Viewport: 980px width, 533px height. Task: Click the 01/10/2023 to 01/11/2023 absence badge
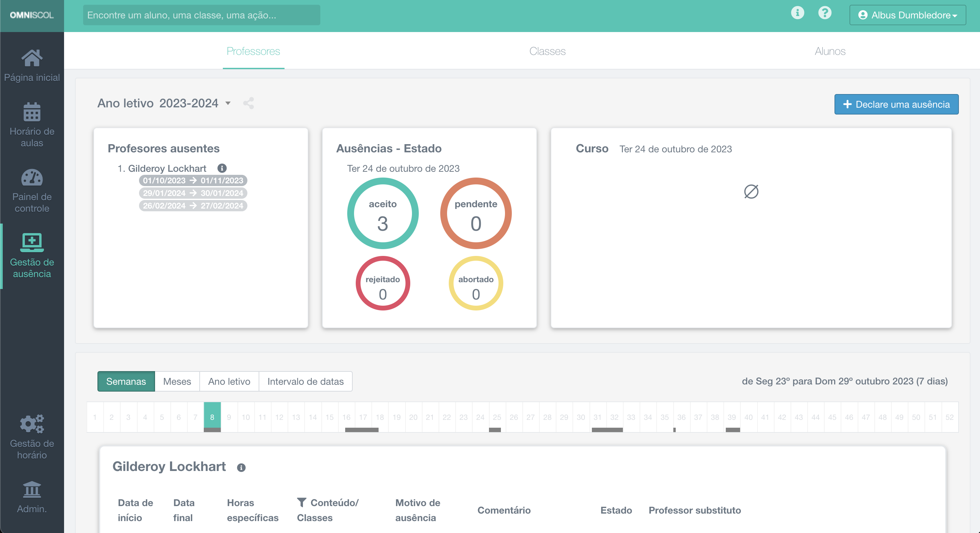(193, 180)
